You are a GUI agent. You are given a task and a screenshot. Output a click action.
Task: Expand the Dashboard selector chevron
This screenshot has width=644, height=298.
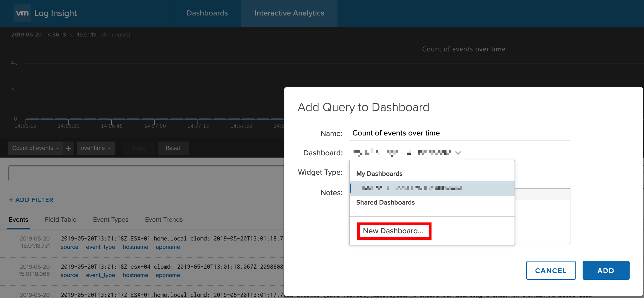[458, 153]
